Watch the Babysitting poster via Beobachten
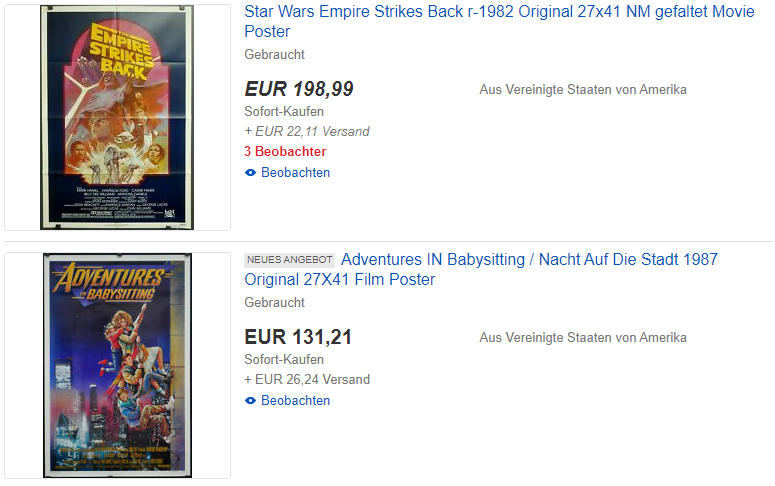 tap(295, 400)
